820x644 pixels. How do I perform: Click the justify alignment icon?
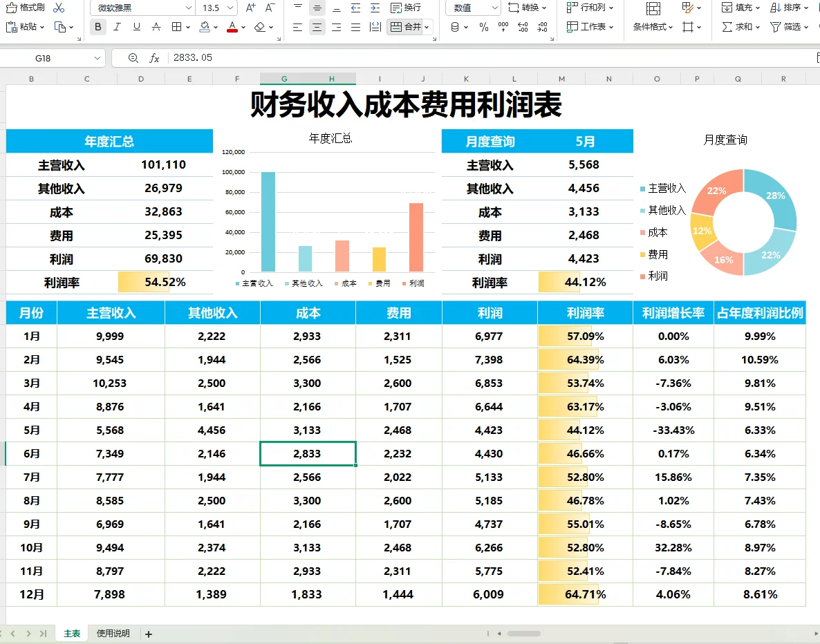pos(355,27)
